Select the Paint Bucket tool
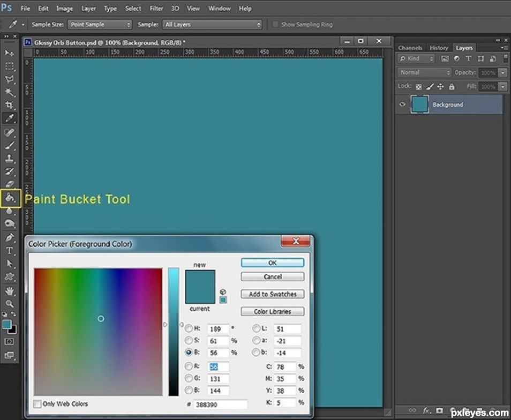The width and height of the screenshot is (511, 420). point(10,198)
